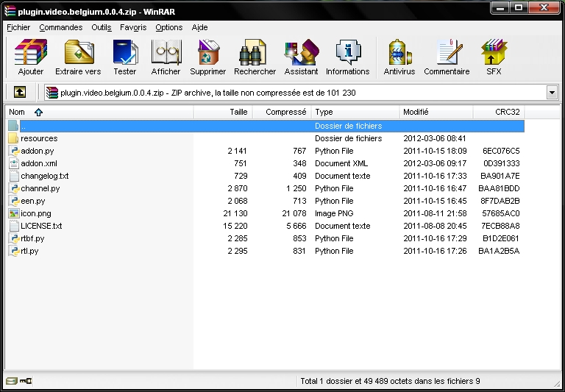Click the LICENSE.txt file icon
565x392 pixels.
14,226
